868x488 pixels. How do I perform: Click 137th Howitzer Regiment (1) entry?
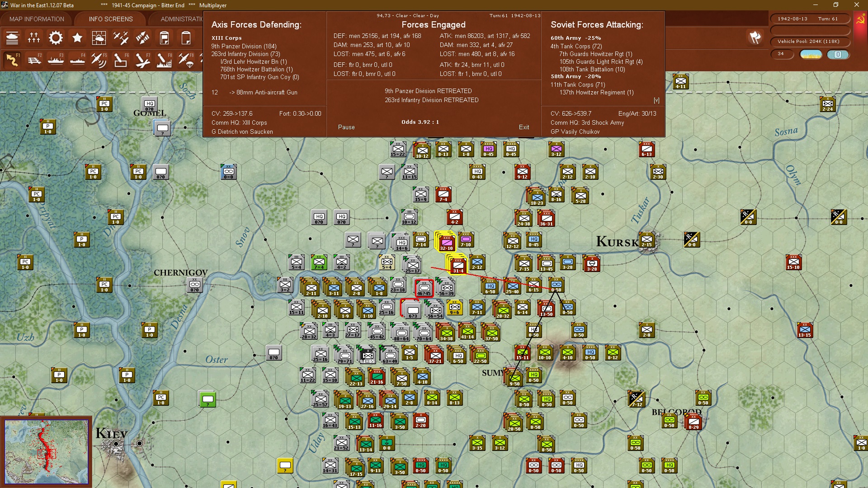pos(597,92)
